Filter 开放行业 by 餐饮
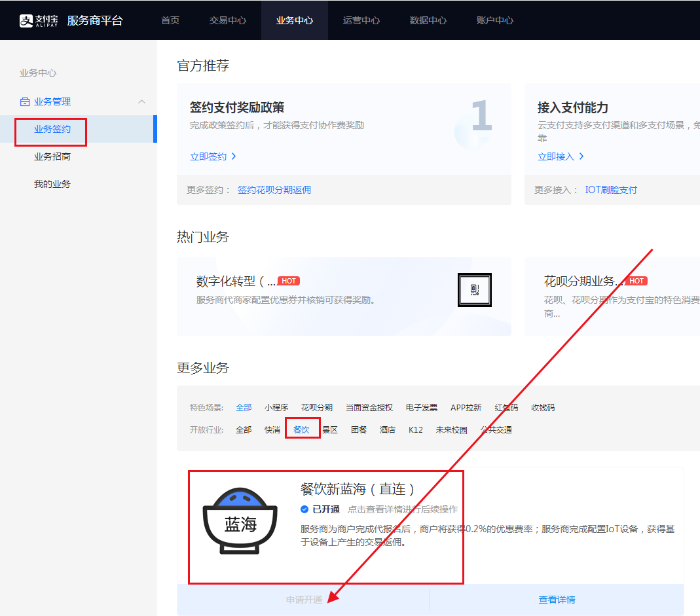The width and height of the screenshot is (700, 616). [x=301, y=430]
